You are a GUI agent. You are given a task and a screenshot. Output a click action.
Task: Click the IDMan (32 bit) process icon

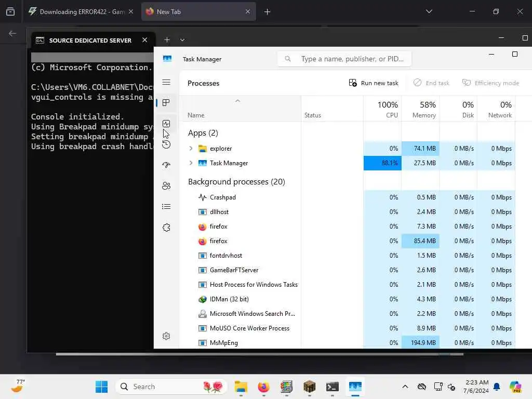click(x=202, y=299)
